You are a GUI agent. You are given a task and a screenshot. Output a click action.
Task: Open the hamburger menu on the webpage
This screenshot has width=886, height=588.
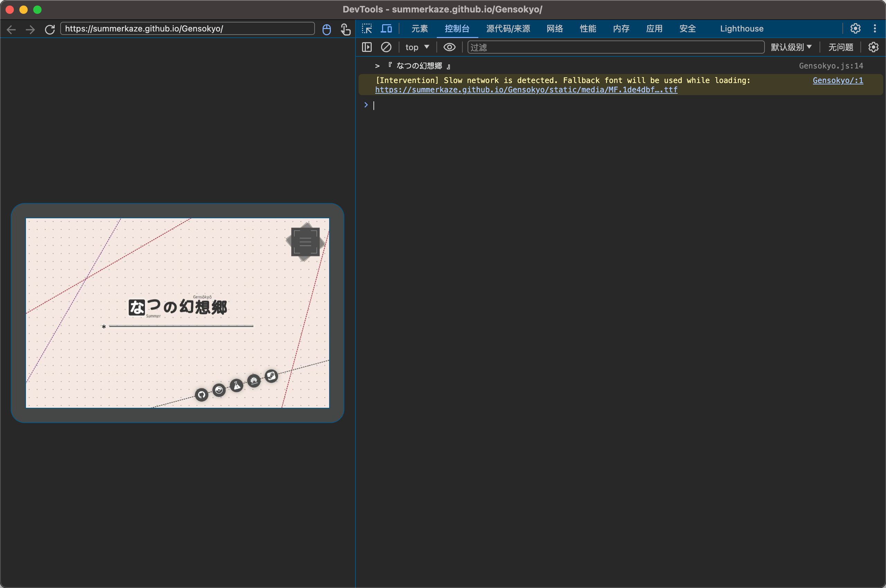[x=305, y=242]
